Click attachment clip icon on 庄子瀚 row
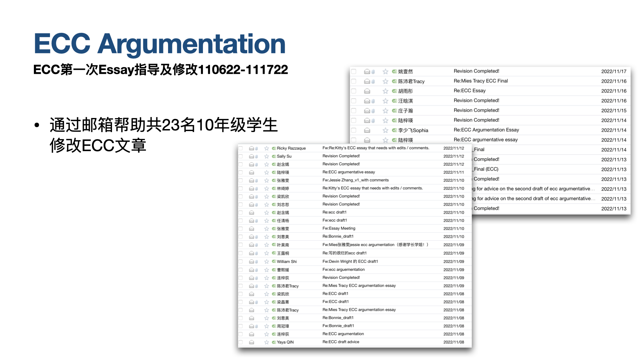This screenshot has height=362, width=644. [x=373, y=111]
